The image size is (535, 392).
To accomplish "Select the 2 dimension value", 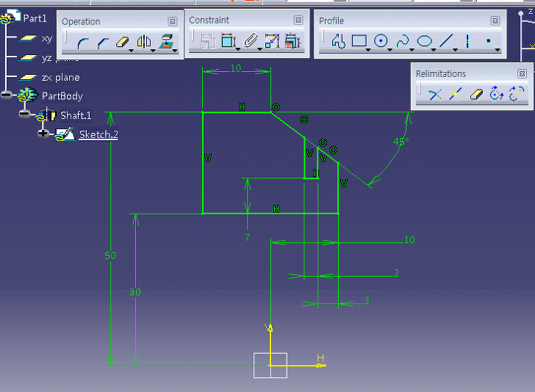I will pos(396,273).
